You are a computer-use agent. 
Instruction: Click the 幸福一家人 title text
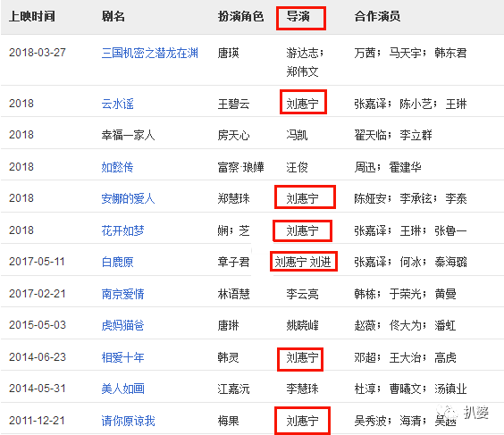coord(129,135)
